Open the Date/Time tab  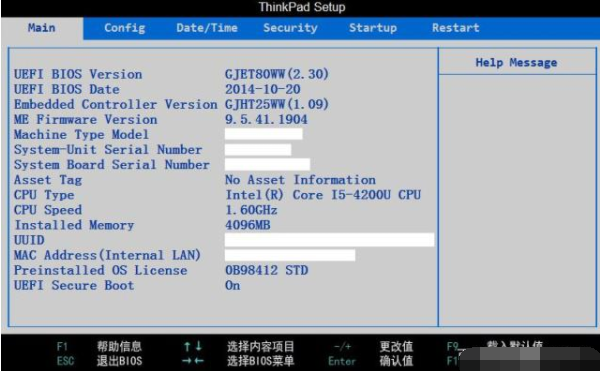207,28
